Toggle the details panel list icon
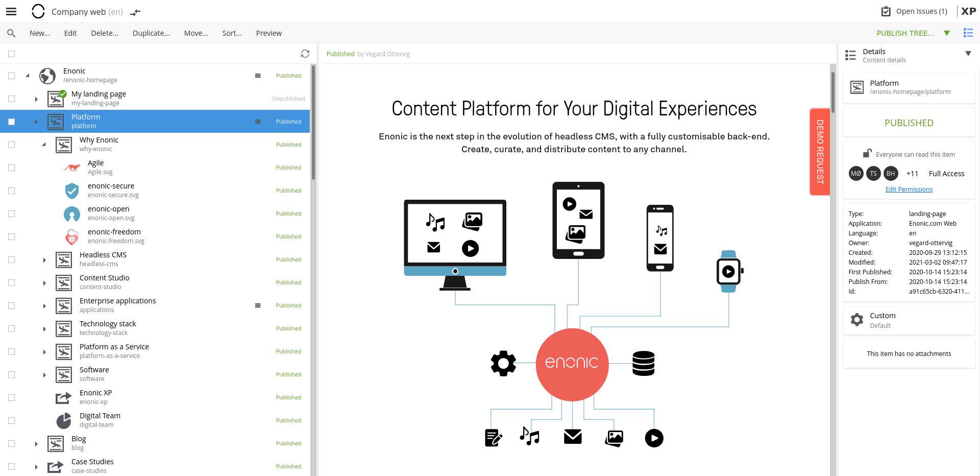The height and width of the screenshot is (476, 980). click(x=968, y=33)
